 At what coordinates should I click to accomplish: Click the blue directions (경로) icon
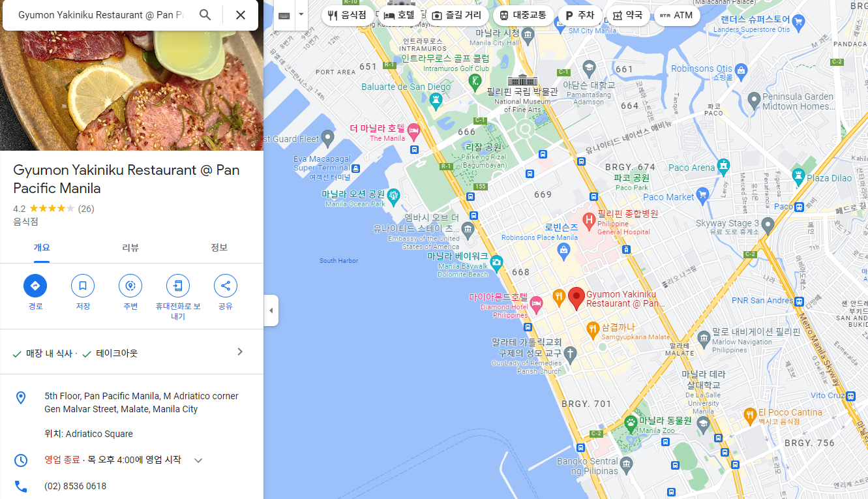coord(35,286)
